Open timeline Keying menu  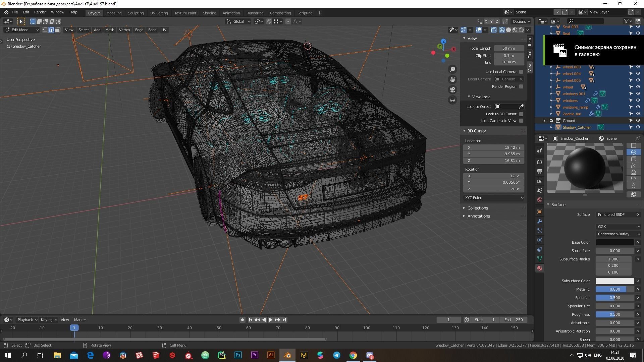point(49,320)
